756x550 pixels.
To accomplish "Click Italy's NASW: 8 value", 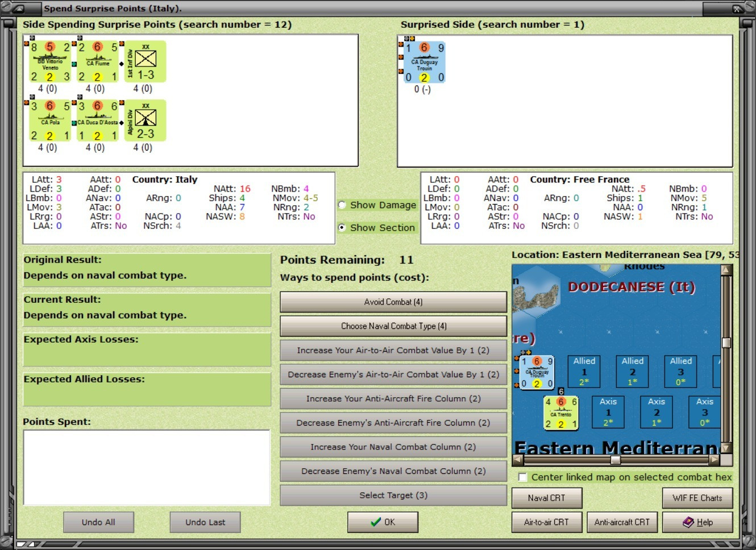I will (x=242, y=216).
